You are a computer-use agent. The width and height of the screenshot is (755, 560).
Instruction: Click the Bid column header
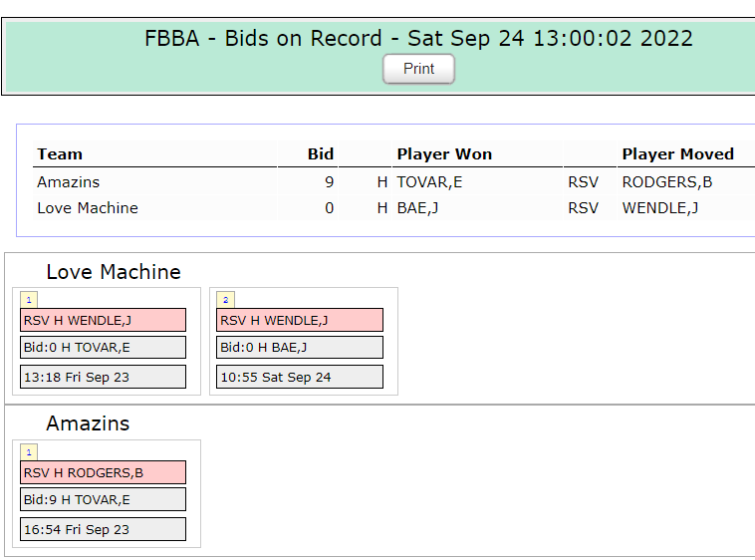(x=320, y=153)
